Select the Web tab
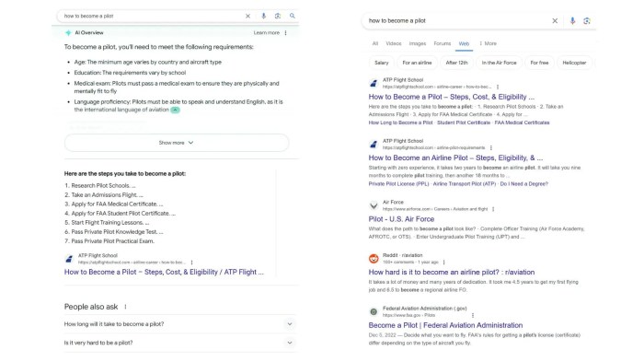 click(464, 43)
